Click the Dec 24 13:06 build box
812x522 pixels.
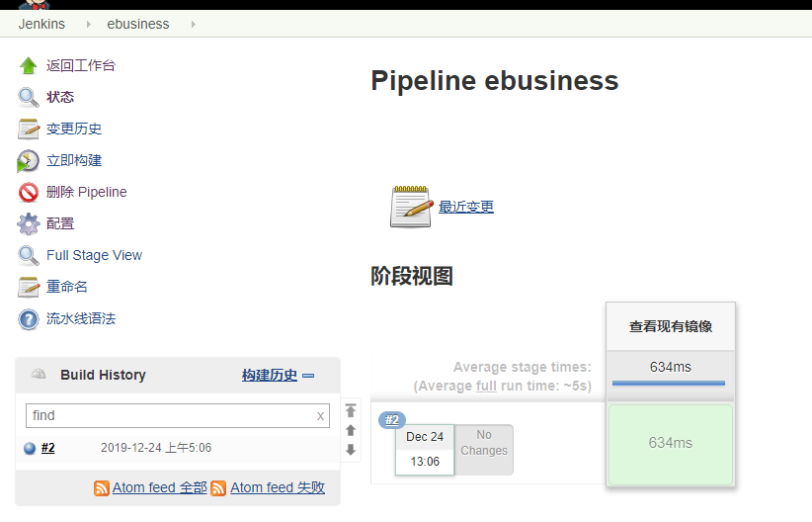[x=425, y=450]
